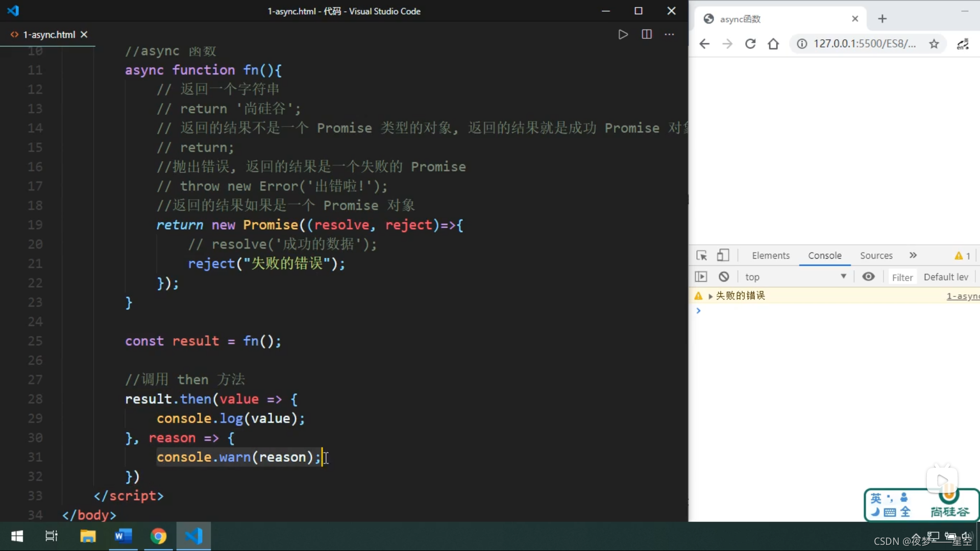Click the browser Home icon

(x=773, y=43)
